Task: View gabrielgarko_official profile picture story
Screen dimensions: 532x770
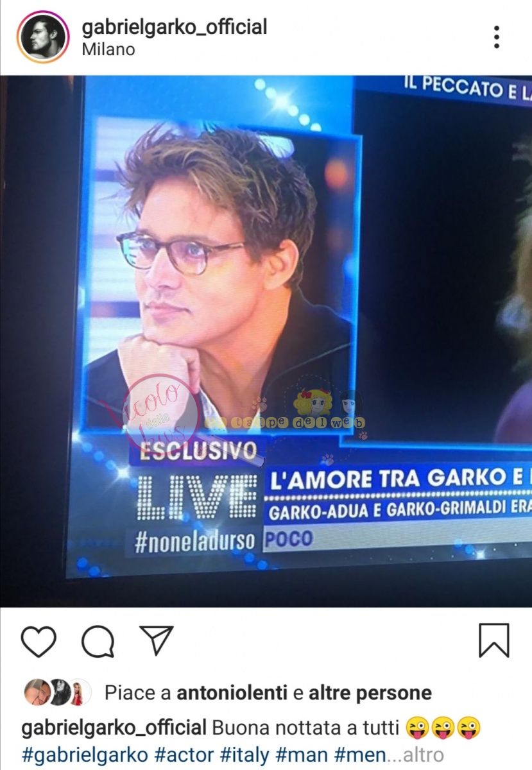Action: pos(43,37)
